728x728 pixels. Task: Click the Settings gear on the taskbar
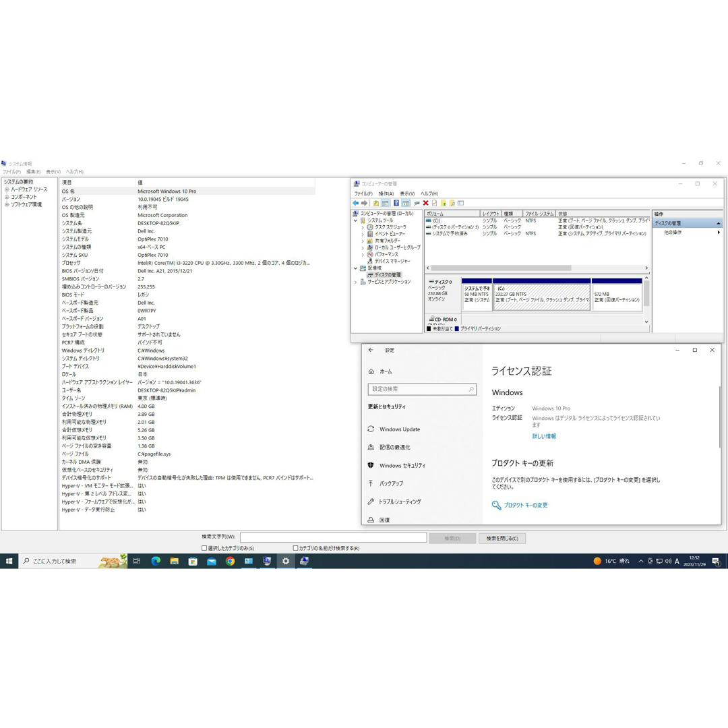(x=286, y=561)
